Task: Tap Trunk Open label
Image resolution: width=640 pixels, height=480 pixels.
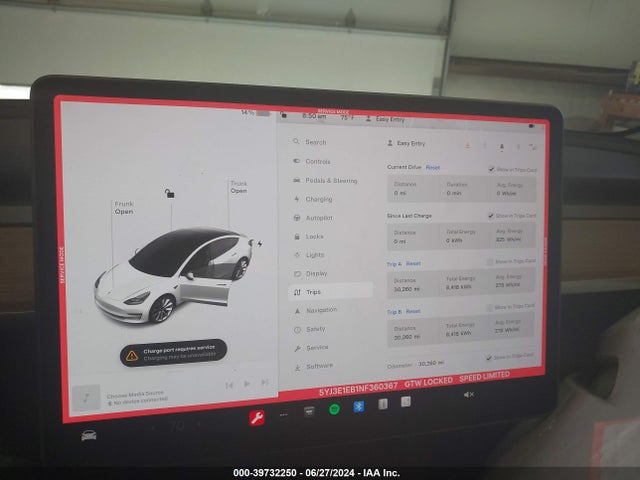Action: pyautogui.click(x=239, y=187)
